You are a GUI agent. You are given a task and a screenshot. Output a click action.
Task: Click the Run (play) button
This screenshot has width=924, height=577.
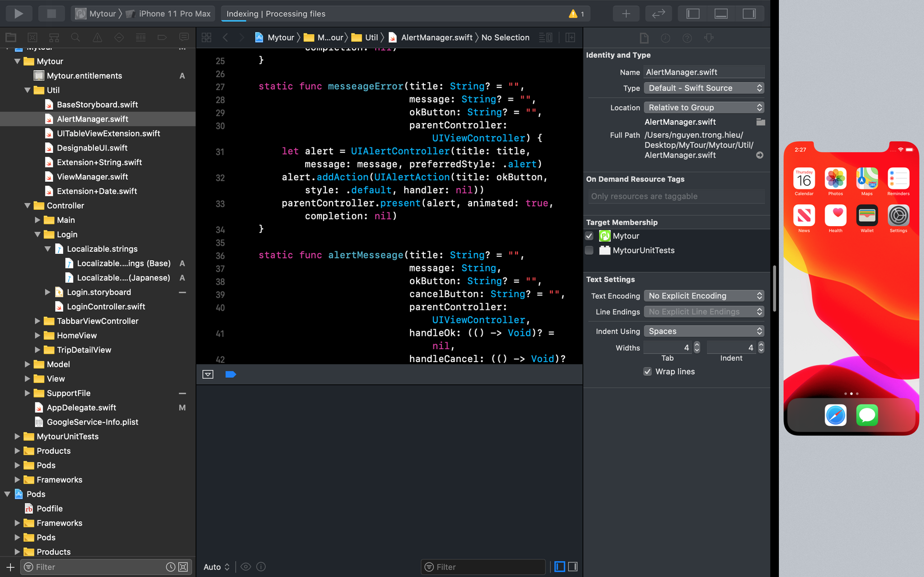[x=18, y=13]
